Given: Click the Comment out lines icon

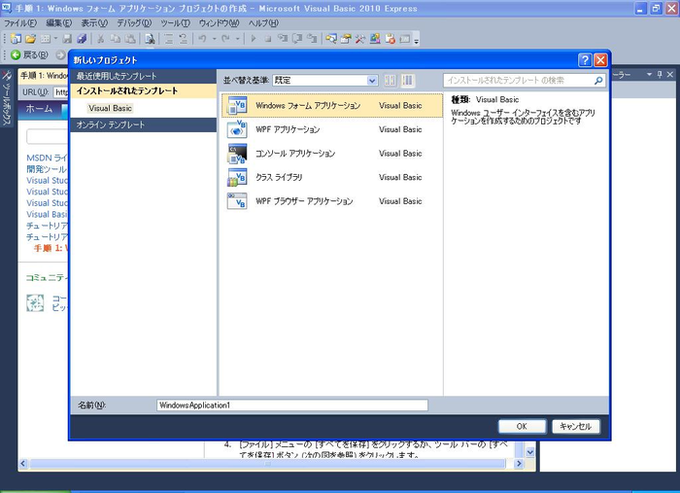Looking at the screenshot, I should click(169, 39).
